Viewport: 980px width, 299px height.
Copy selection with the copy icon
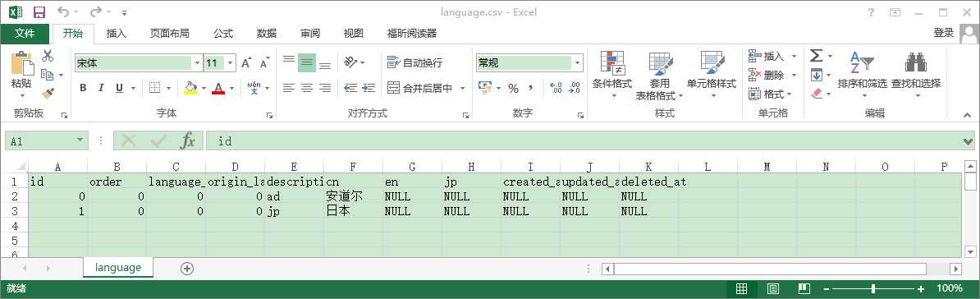coord(48,75)
